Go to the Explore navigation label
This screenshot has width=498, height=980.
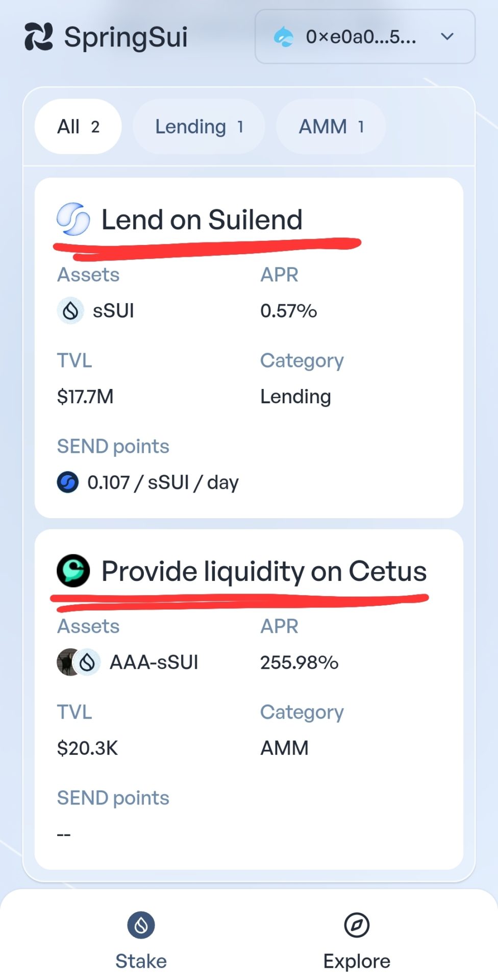(357, 961)
